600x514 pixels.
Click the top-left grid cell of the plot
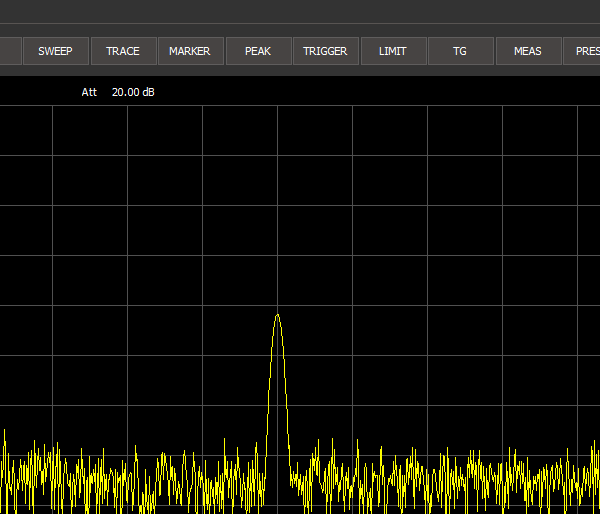(x=26, y=130)
